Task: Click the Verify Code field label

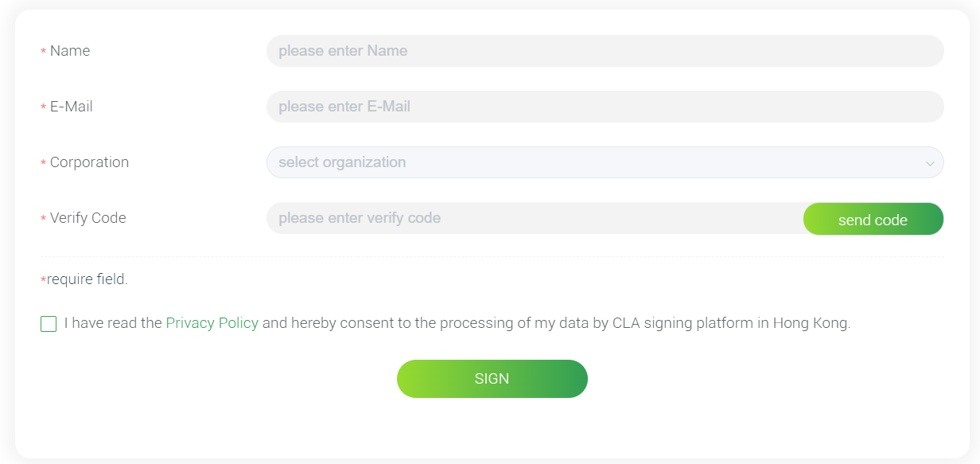Action: pyautogui.click(x=87, y=218)
